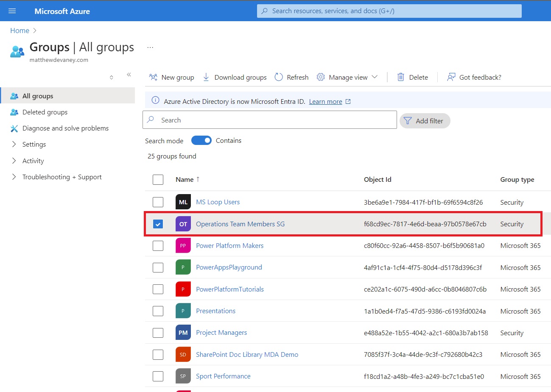Switch the Search mode Contains toggle
Viewport: 551px width, 392px height.
tap(201, 140)
